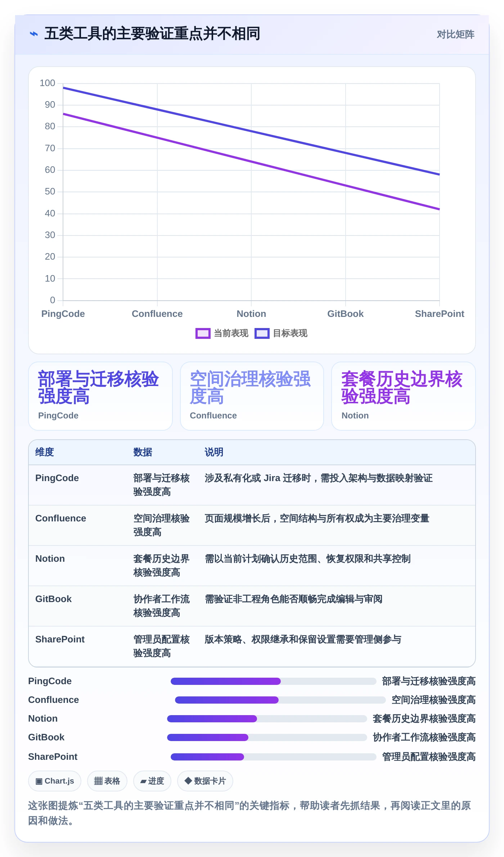
Task: Open the 套餐历史边界核验强度高 Notion card
Action: pyautogui.click(x=404, y=396)
